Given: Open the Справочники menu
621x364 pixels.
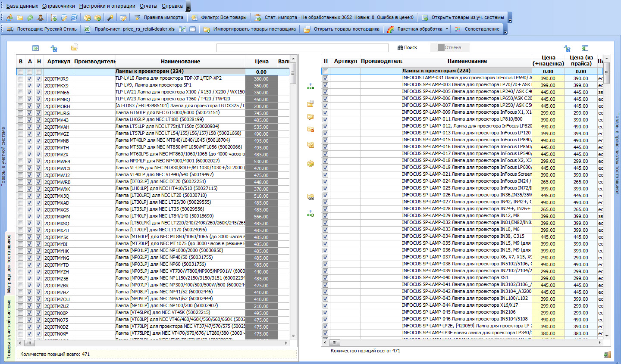Looking at the screenshot, I should pos(59,6).
